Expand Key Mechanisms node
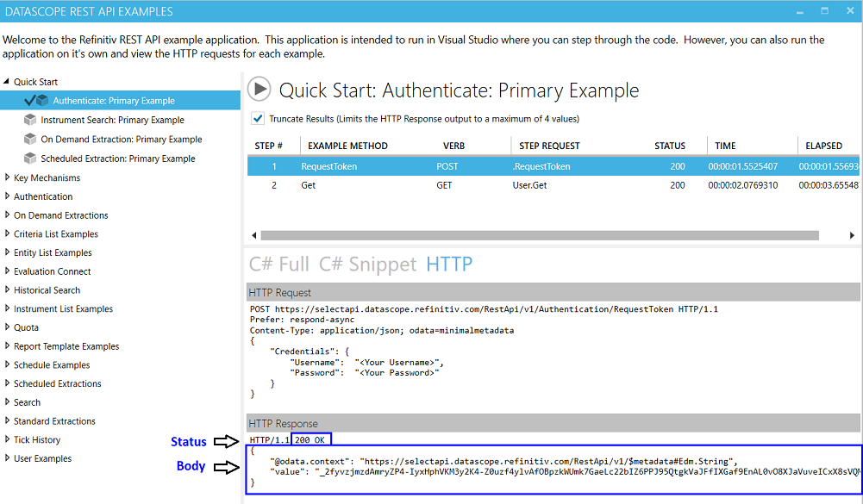 [x=7, y=177]
